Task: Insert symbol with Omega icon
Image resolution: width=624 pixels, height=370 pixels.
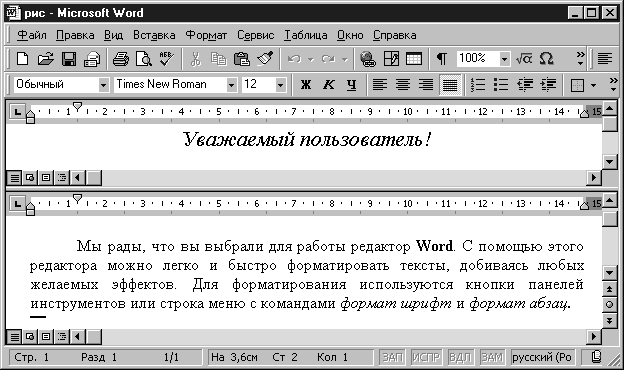Action: coord(546,59)
